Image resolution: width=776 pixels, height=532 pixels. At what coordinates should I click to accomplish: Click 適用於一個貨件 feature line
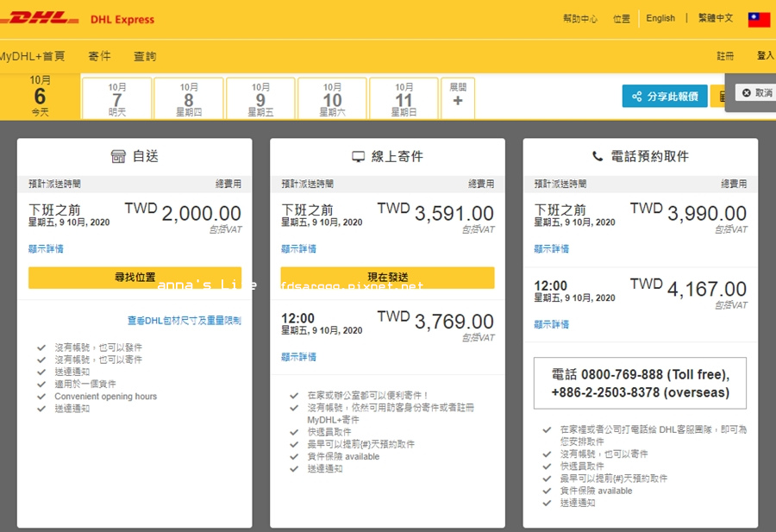(x=85, y=384)
